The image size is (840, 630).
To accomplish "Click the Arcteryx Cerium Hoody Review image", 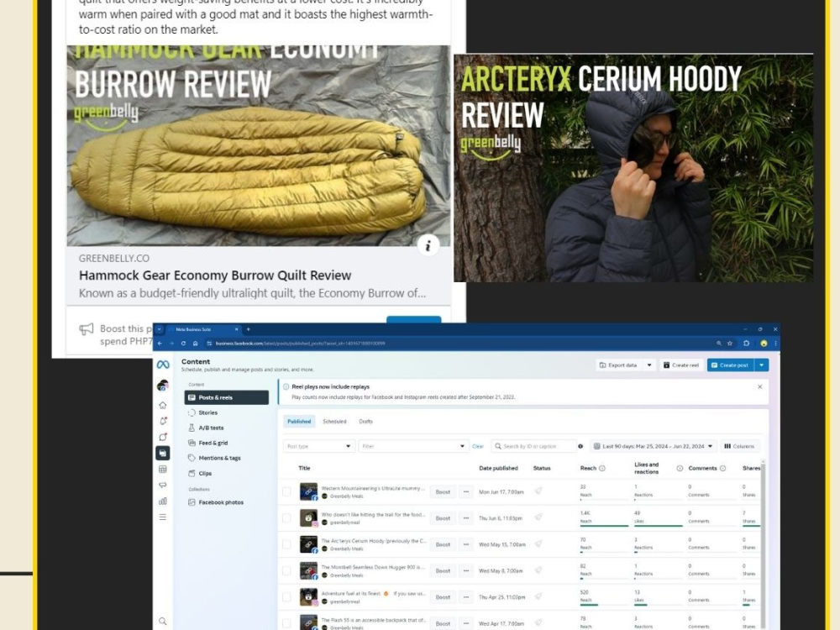I will point(633,168).
